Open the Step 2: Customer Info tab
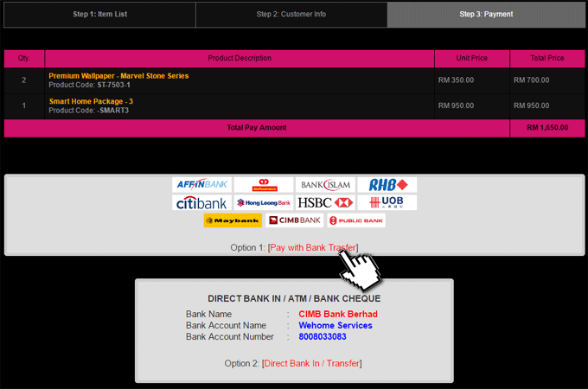Screen dimensions: 588x389 [291, 15]
